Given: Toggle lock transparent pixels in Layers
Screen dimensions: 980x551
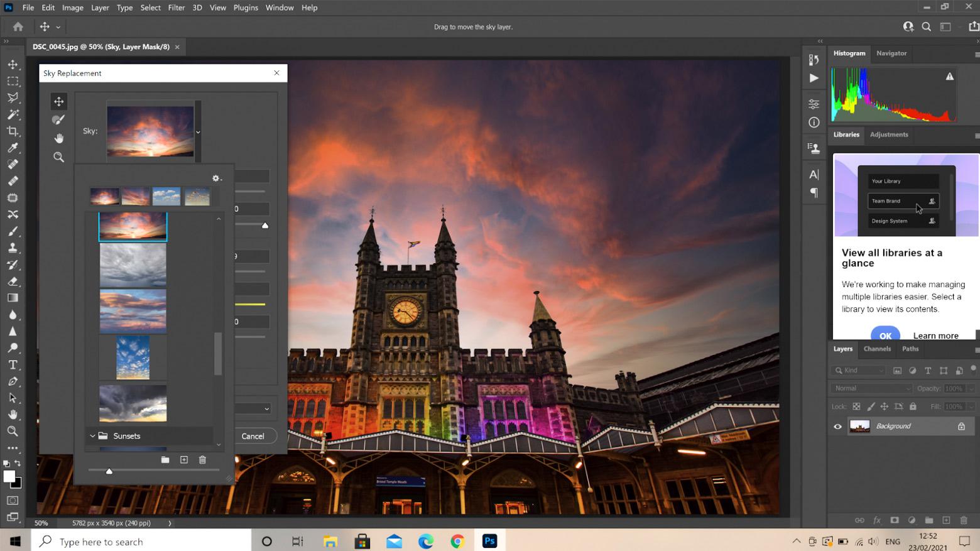Looking at the screenshot, I should pyautogui.click(x=856, y=407).
